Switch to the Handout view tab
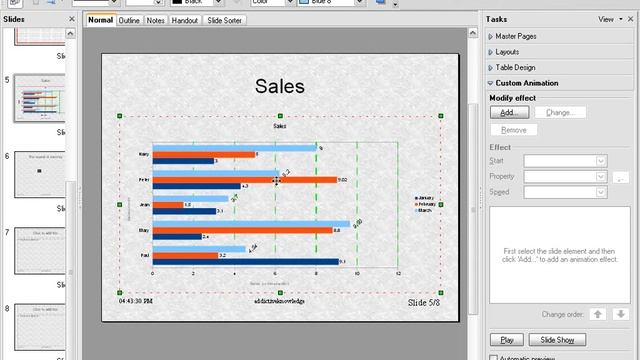640x360 pixels. click(184, 20)
